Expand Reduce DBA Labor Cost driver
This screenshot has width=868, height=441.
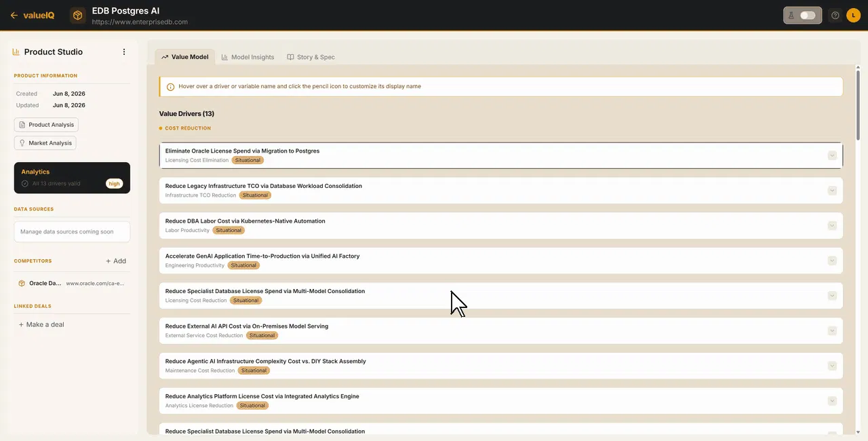tap(832, 225)
